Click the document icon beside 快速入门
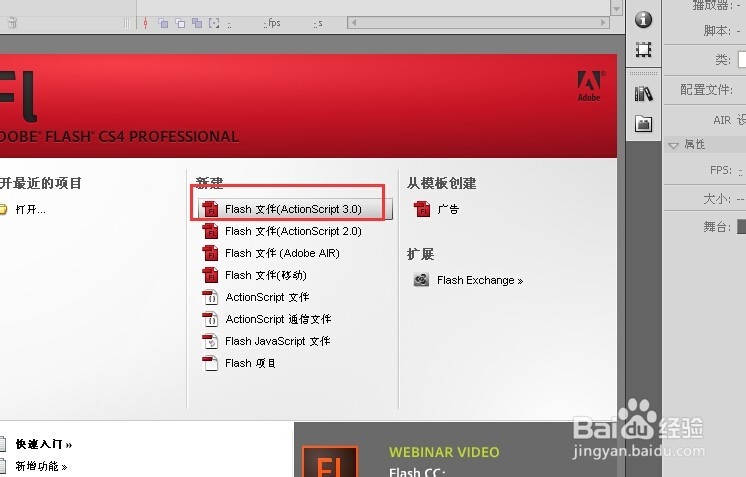This screenshot has width=746, height=477. tap(3, 444)
